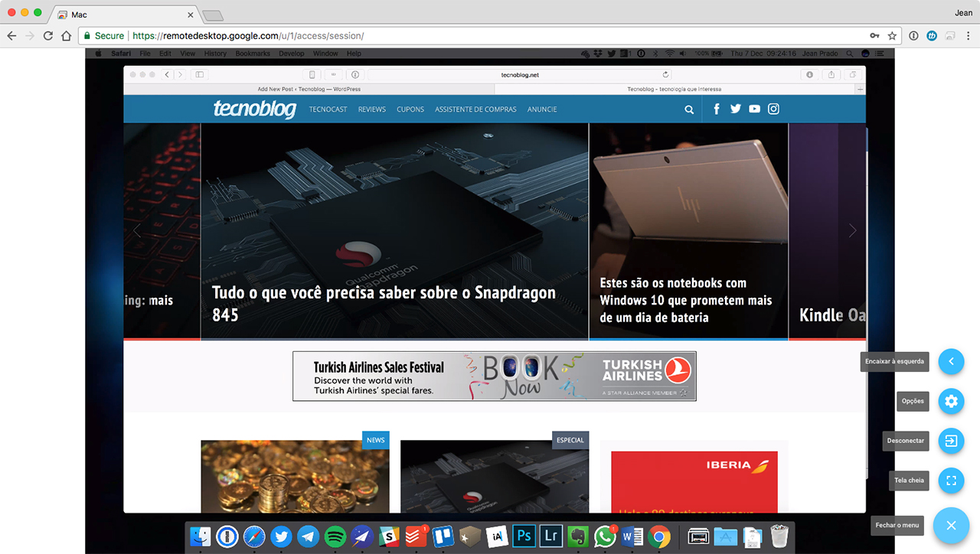Open Safari's File menu
The image size is (980, 554).
(145, 54)
